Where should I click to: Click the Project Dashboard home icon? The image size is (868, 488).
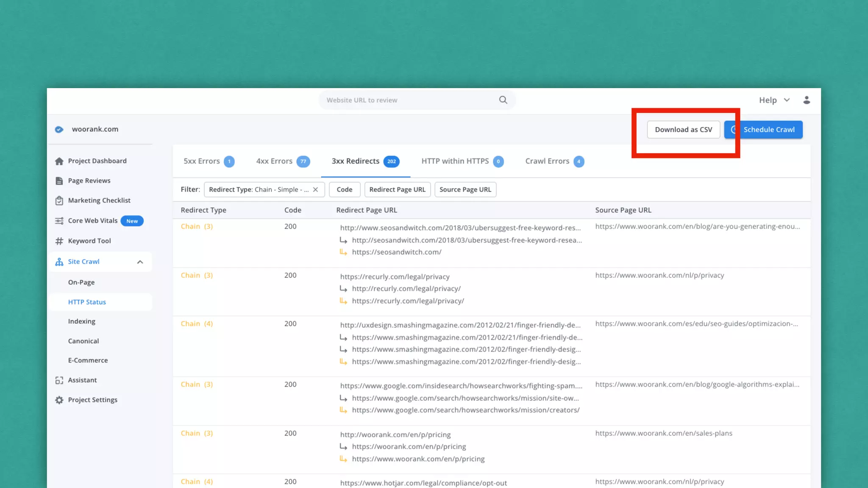[59, 161]
